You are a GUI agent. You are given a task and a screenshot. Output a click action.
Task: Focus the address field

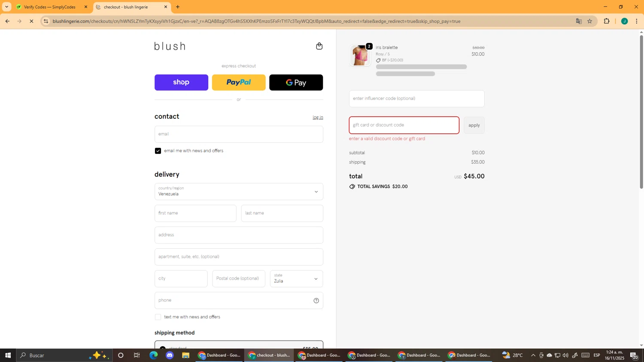239,235
